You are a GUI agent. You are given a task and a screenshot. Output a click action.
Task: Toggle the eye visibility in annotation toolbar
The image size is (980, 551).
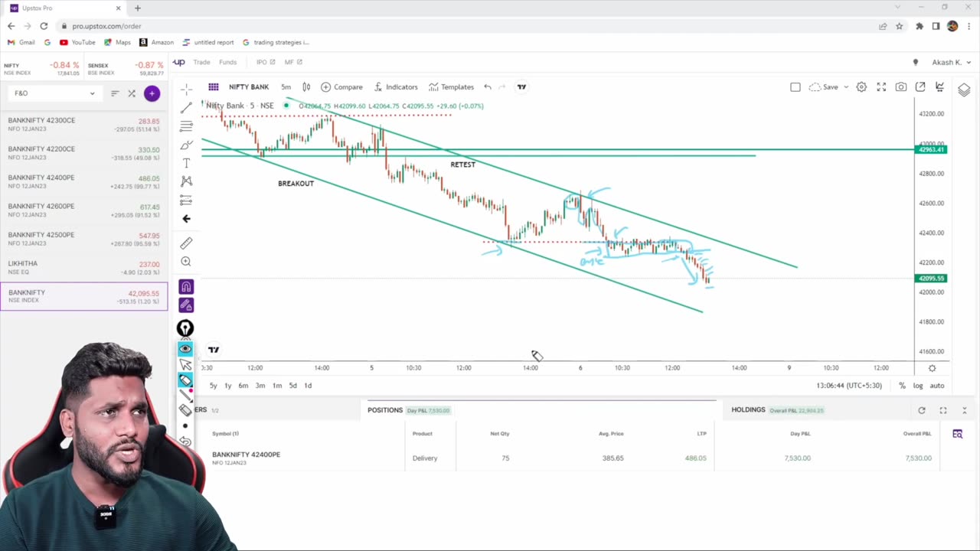pyautogui.click(x=185, y=349)
